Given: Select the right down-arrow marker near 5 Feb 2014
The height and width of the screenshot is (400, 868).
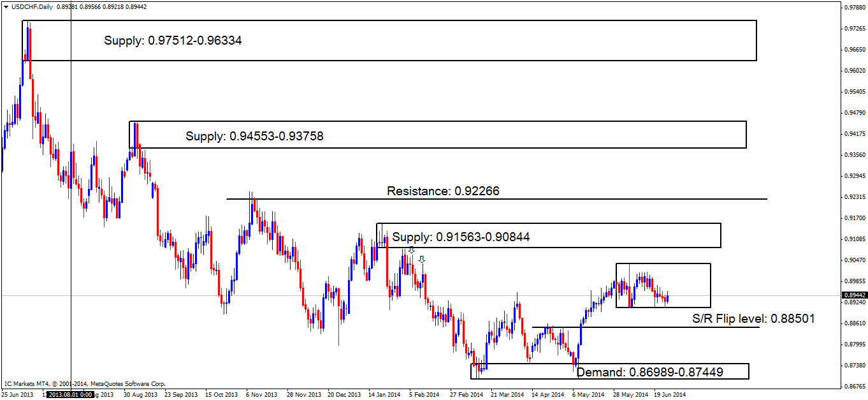Looking at the screenshot, I should click(421, 259).
